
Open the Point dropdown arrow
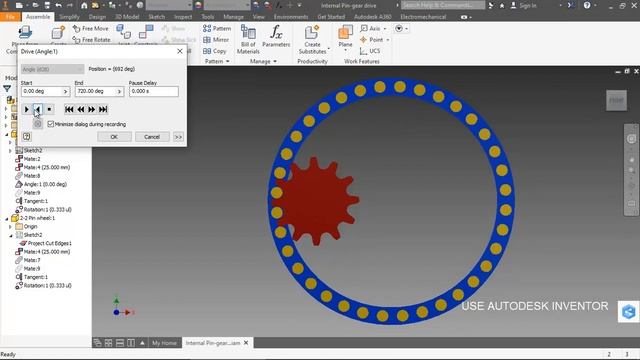pyautogui.click(x=388, y=40)
